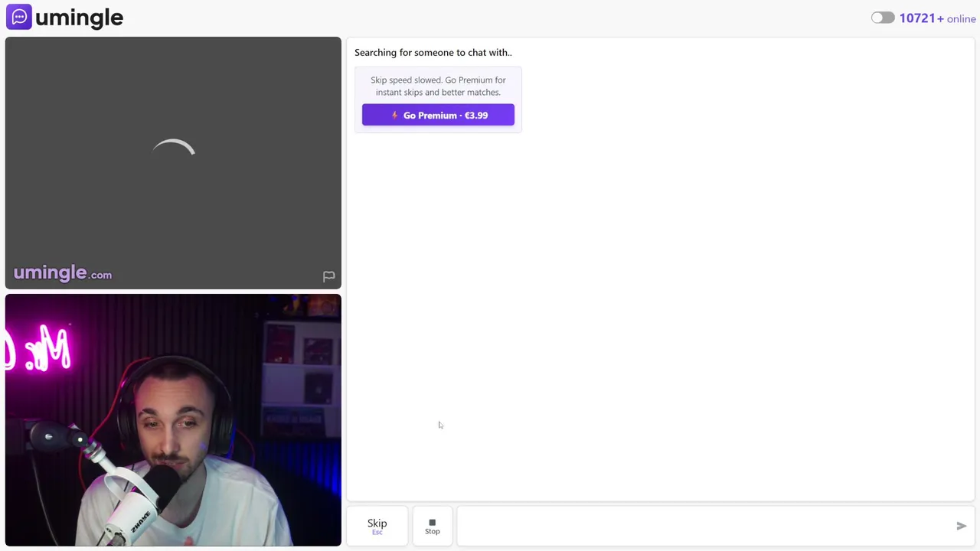
Task: Send the message with the arrow icon
Action: click(x=962, y=526)
